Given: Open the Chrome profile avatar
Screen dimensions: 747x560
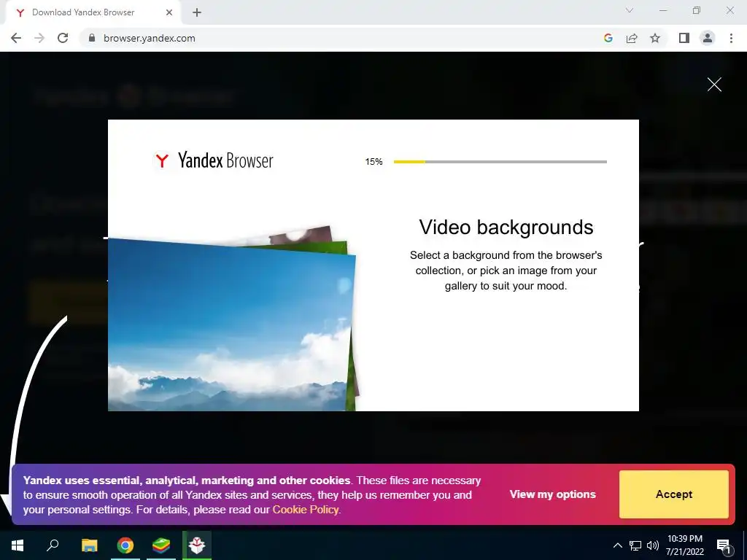Looking at the screenshot, I should [x=708, y=38].
